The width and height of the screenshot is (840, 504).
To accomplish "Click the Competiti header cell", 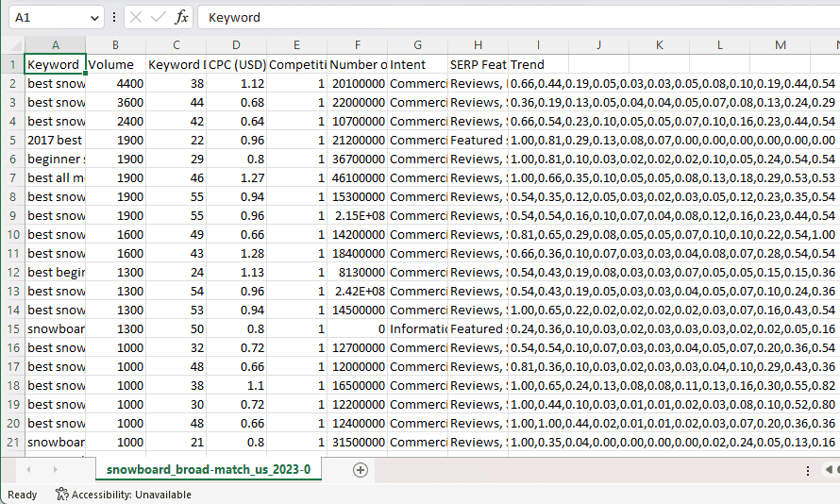I will pyautogui.click(x=296, y=65).
